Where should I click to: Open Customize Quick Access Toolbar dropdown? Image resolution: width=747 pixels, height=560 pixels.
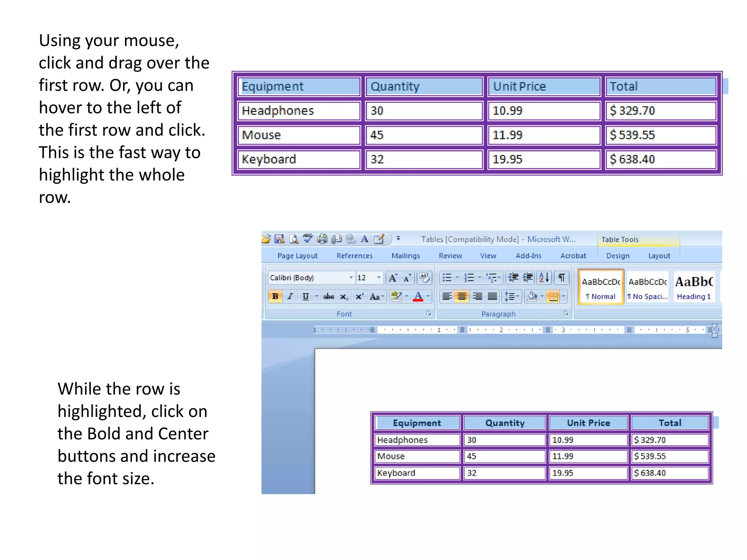(x=398, y=238)
